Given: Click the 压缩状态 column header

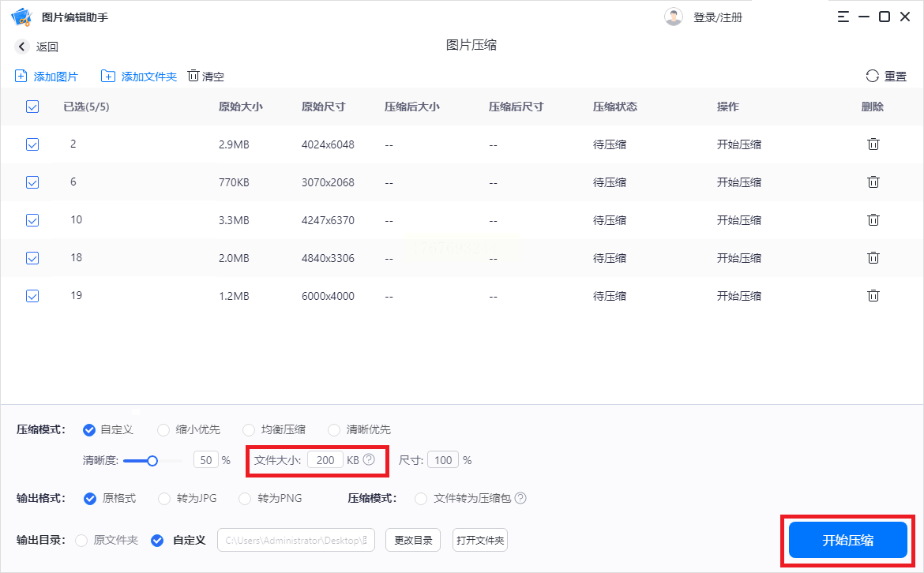Looking at the screenshot, I should coord(615,107).
